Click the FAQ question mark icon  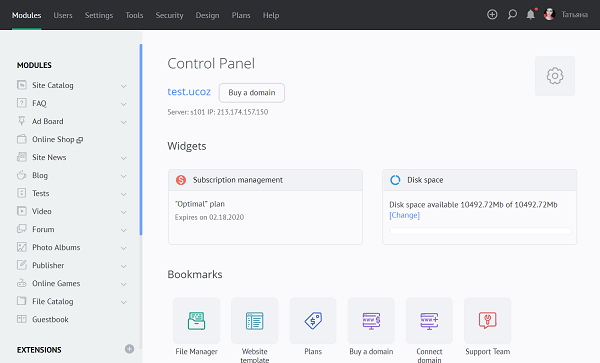point(22,103)
